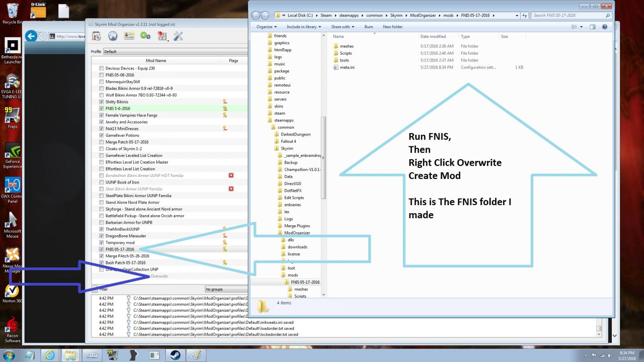
Task: Enable the Cloaks of Skyrim 1-2 checkbox
Action: (x=101, y=149)
